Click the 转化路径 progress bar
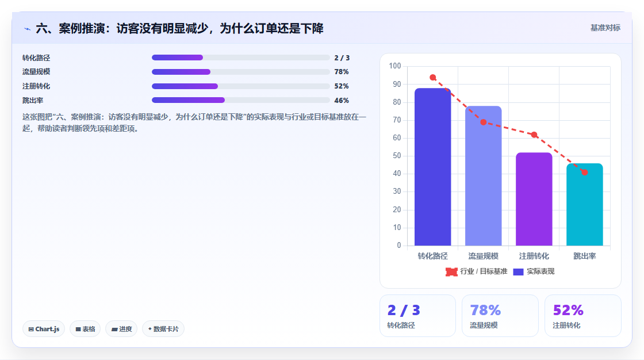 241,58
